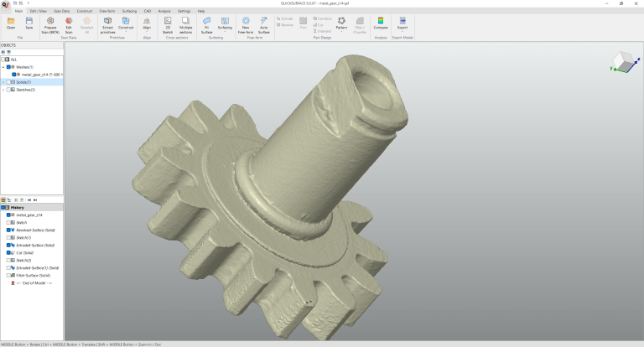Check the Sketches(3) checkbox

pyautogui.click(x=8, y=90)
